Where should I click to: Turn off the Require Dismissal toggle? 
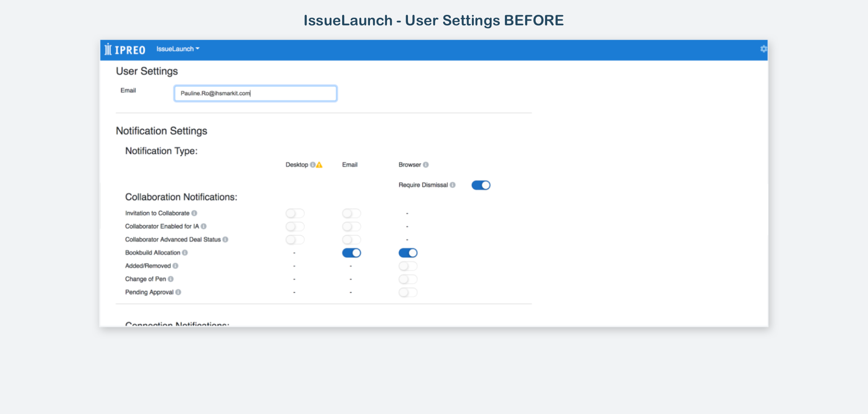pos(481,185)
